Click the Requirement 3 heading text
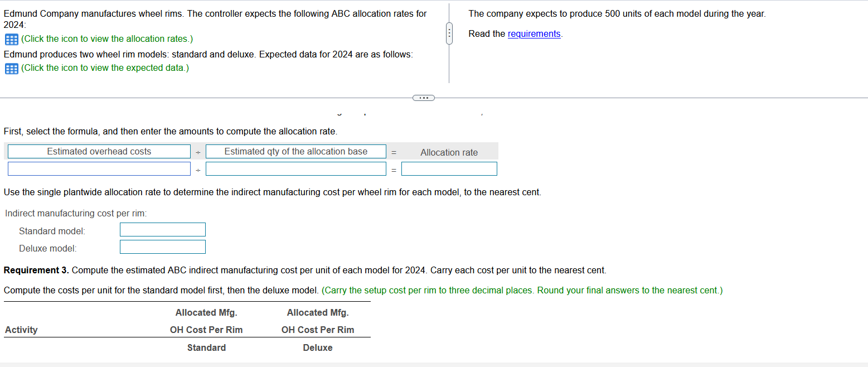 (37, 271)
